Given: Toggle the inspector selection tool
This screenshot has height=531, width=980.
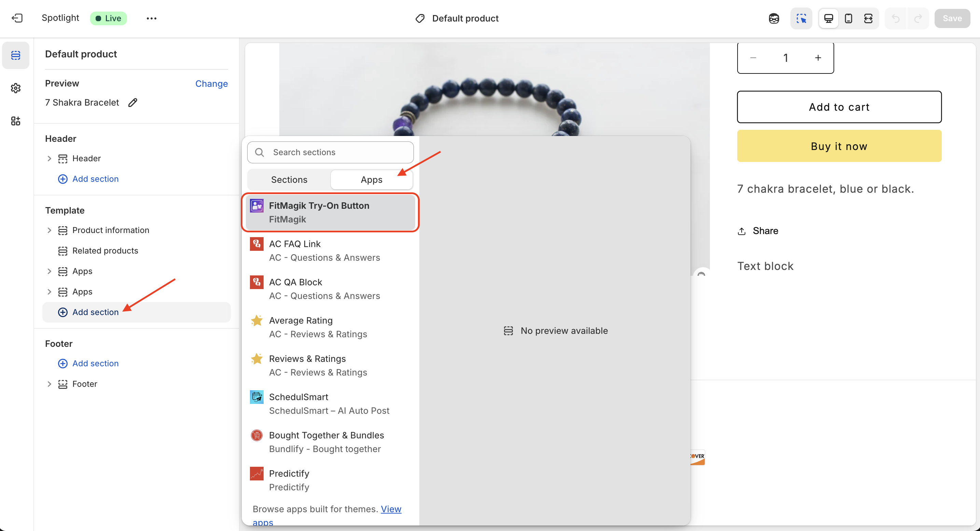Looking at the screenshot, I should click(801, 18).
